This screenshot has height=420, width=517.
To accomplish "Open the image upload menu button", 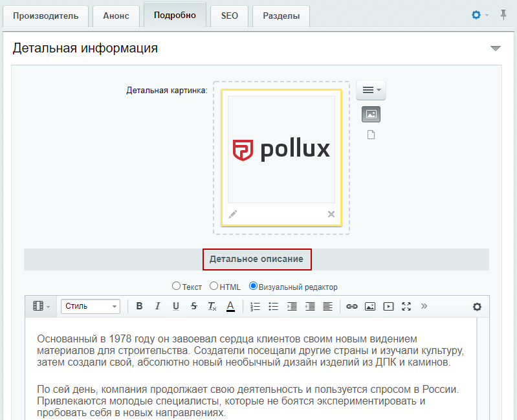I will (x=371, y=90).
